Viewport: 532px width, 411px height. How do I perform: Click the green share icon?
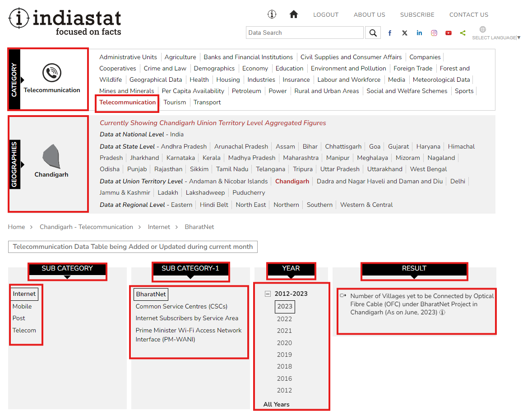(x=463, y=33)
